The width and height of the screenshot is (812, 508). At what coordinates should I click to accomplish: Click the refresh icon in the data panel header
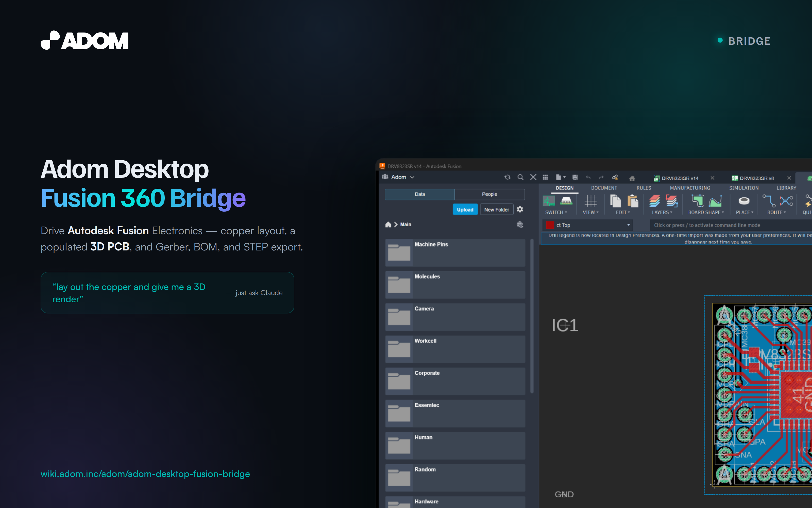(x=507, y=177)
